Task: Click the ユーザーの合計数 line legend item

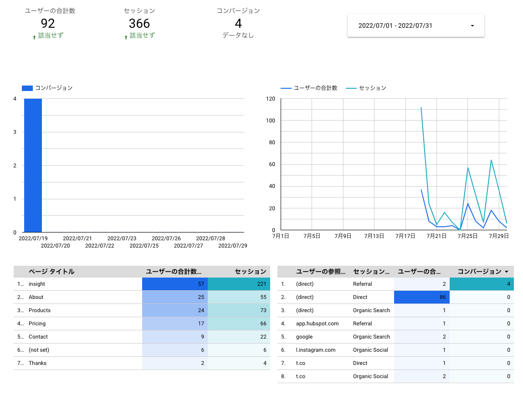Action: [x=309, y=88]
